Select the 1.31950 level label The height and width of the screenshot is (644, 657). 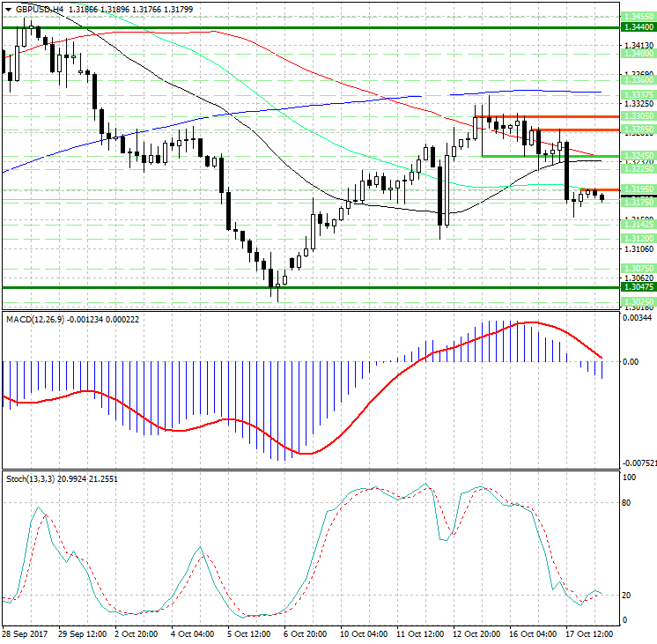pos(639,189)
